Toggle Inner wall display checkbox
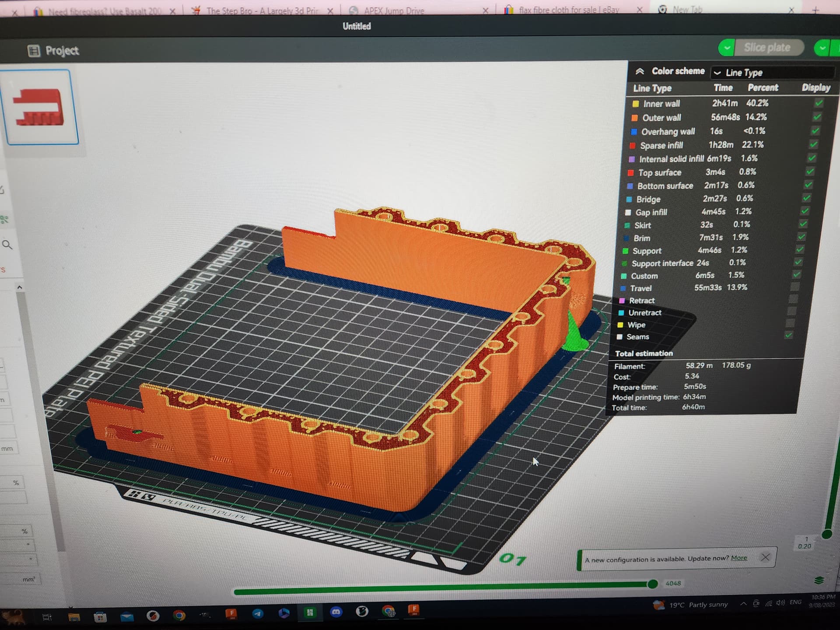 (819, 103)
